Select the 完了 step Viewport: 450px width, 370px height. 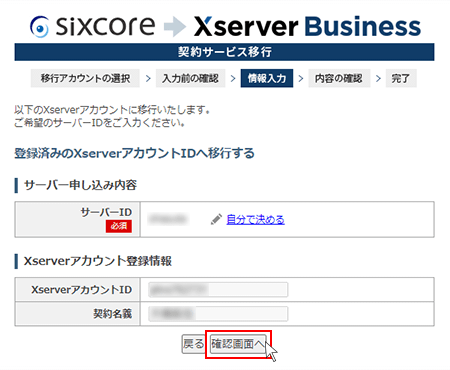click(x=401, y=78)
